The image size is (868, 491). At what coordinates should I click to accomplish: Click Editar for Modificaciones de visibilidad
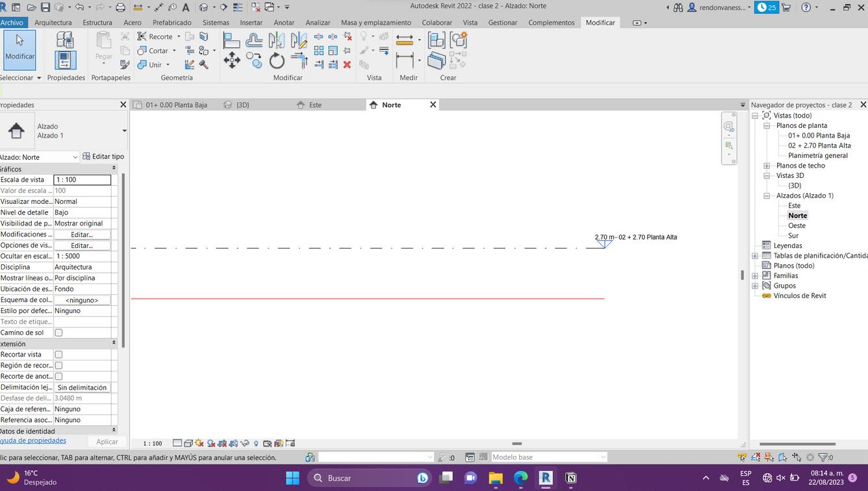[82, 234]
